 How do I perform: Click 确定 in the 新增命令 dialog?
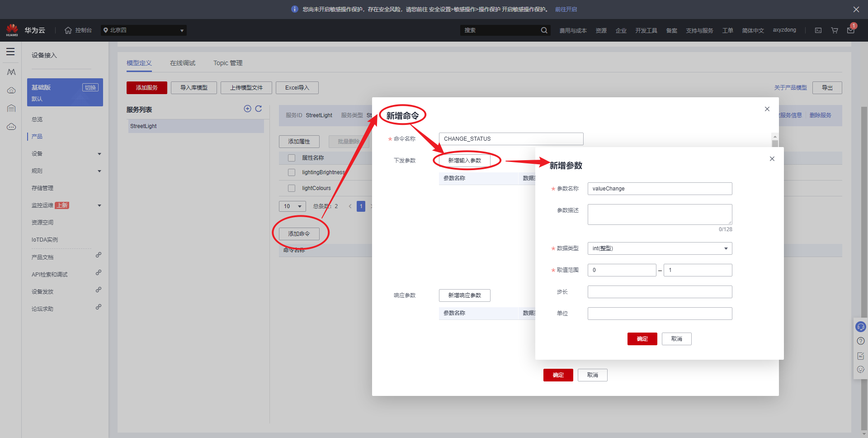tap(558, 375)
